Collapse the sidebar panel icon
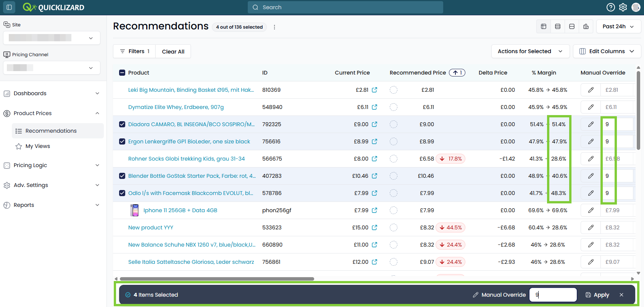The image size is (644, 307). pos(9,7)
